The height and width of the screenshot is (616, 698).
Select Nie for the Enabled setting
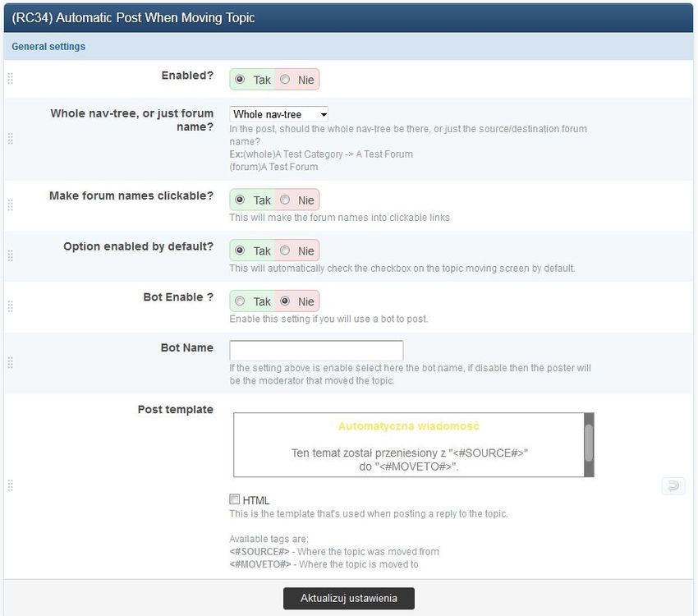tap(285, 80)
